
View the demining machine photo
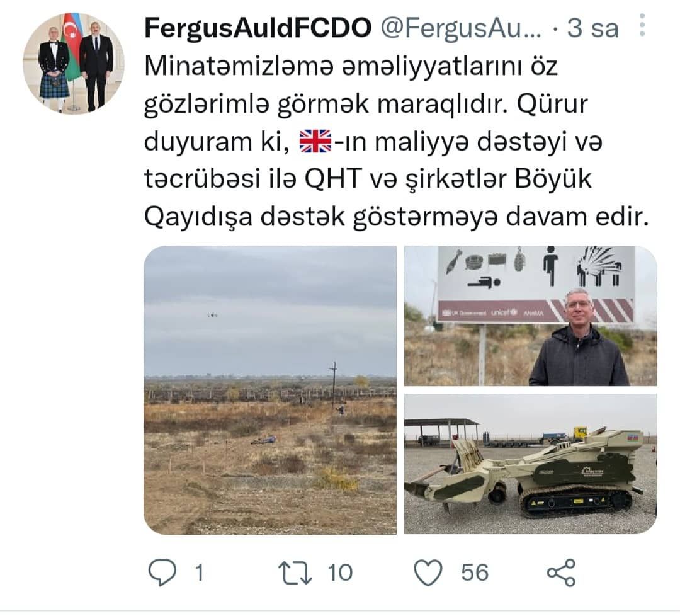[x=530, y=464]
